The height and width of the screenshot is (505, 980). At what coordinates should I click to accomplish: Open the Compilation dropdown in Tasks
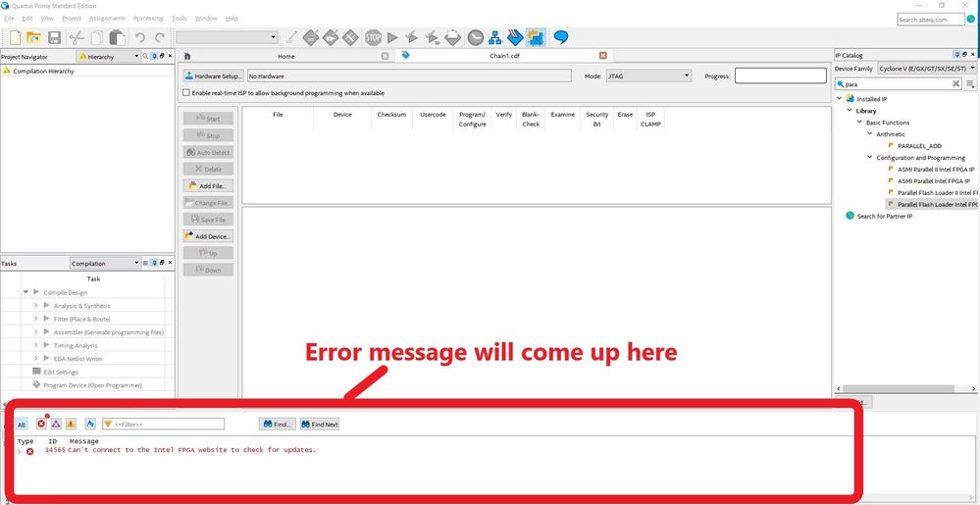coord(105,263)
